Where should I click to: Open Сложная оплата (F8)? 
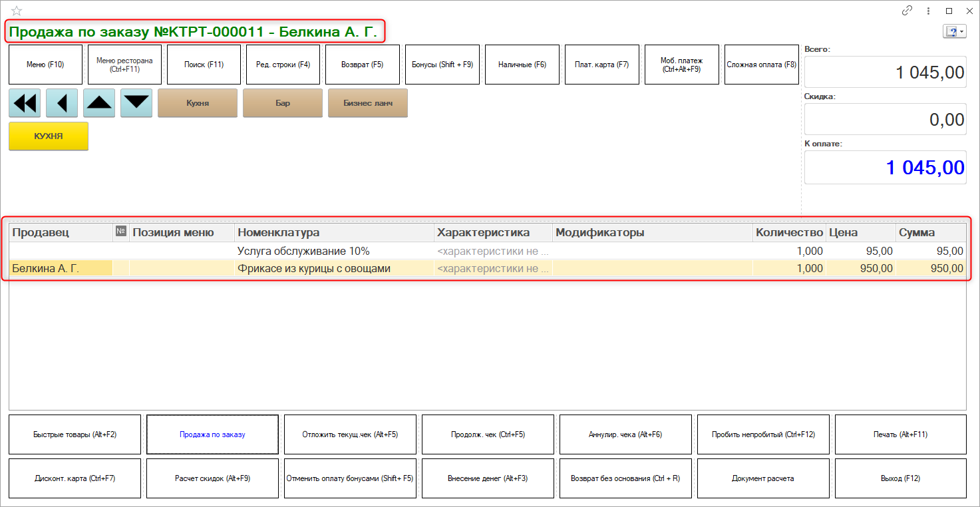(x=762, y=65)
